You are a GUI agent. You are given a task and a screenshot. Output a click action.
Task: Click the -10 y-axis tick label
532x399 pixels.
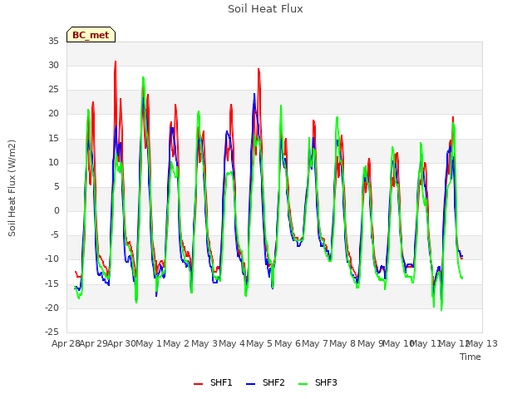point(52,259)
